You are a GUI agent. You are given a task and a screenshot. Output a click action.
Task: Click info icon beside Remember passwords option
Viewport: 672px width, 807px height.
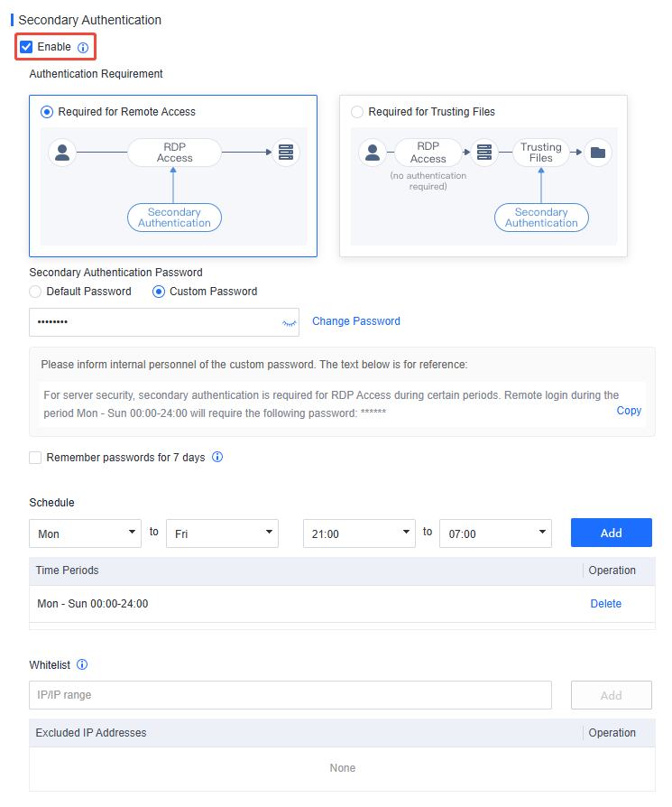(x=217, y=457)
